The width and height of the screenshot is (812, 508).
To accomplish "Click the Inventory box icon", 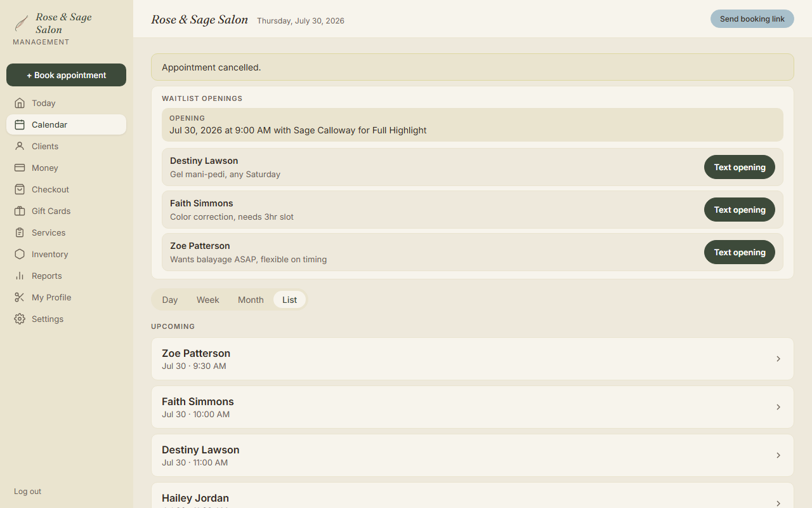I will [20, 254].
